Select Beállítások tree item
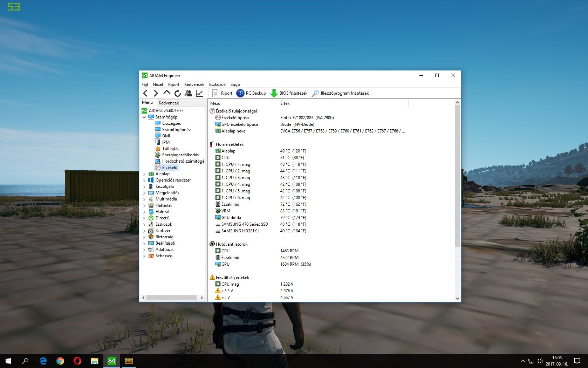Viewport: 588px width, 368px height. (162, 243)
